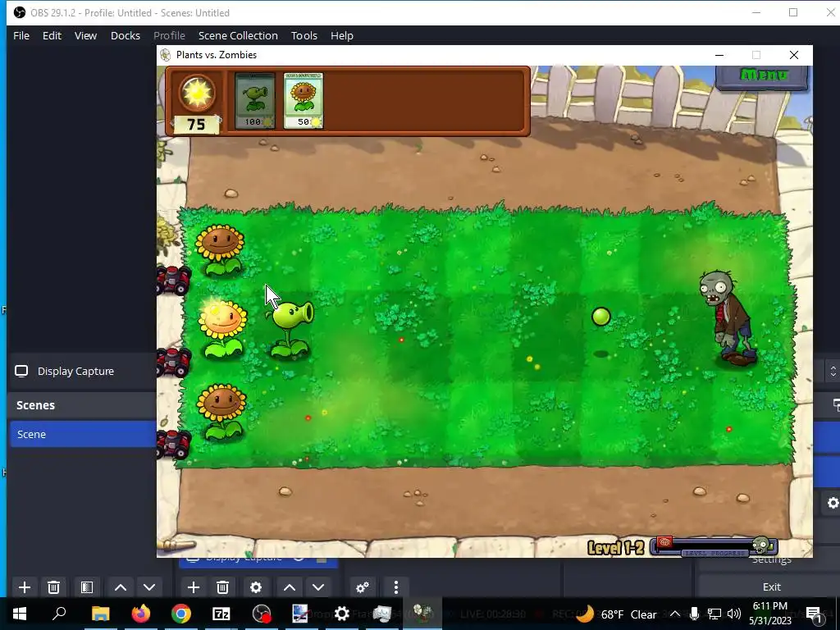Remove selected scene with trash icon
The height and width of the screenshot is (630, 840).
point(53,587)
